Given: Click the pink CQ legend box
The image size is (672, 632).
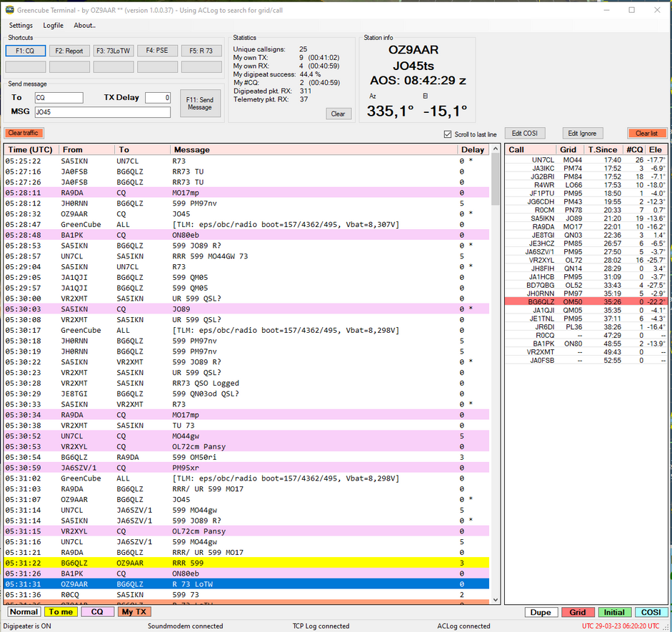Looking at the screenshot, I should tap(97, 612).
